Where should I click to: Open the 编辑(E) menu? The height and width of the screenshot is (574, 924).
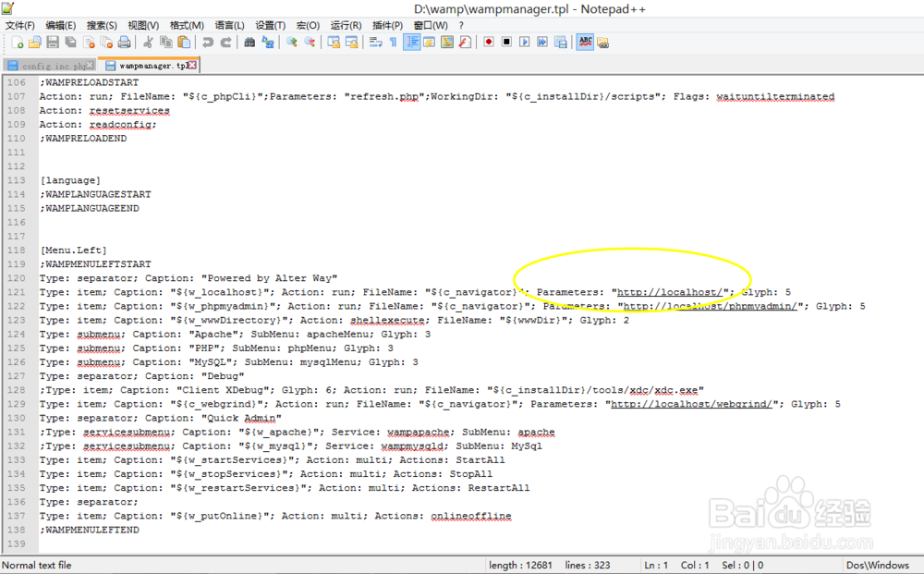coord(61,25)
